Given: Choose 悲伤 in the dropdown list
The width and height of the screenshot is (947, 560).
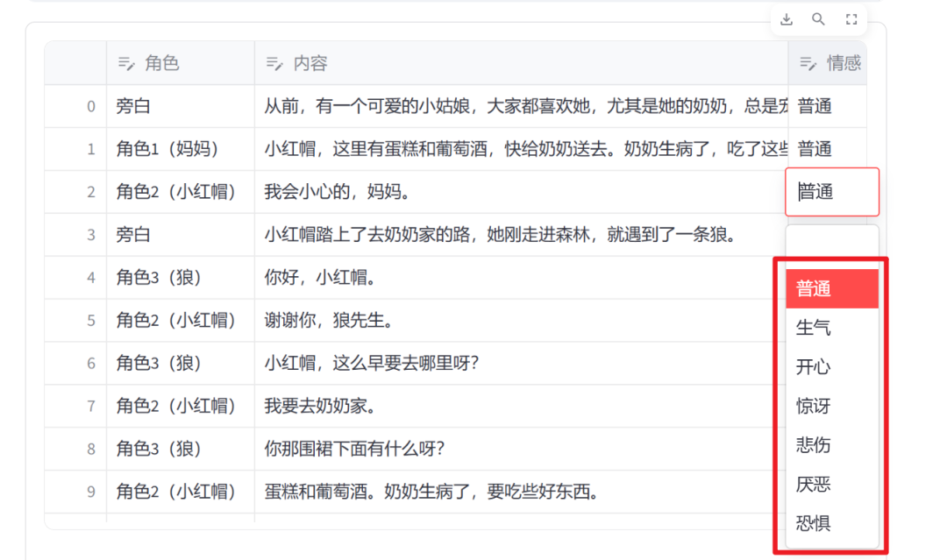Looking at the screenshot, I should 831,445.
